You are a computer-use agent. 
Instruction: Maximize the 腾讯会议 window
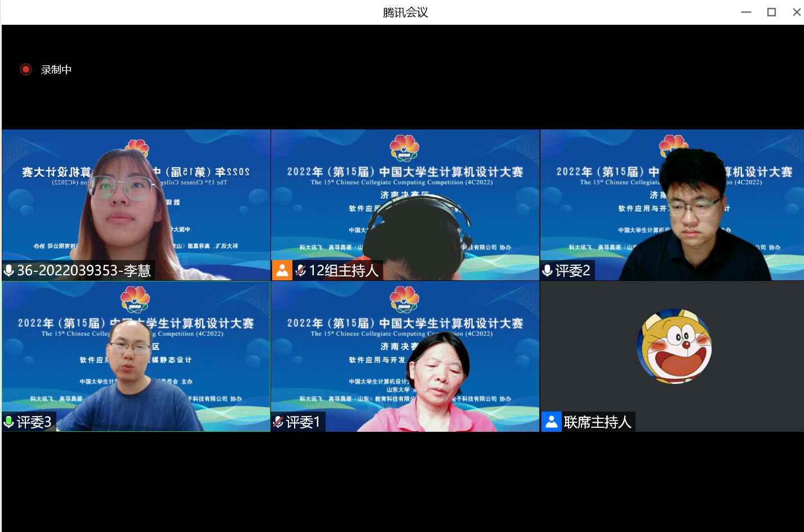tap(771, 12)
